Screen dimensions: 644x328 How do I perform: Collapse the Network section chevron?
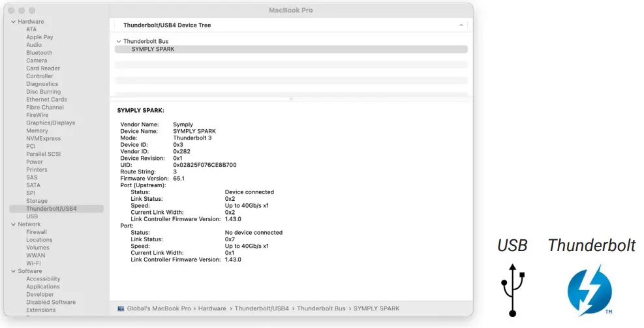[x=14, y=224]
